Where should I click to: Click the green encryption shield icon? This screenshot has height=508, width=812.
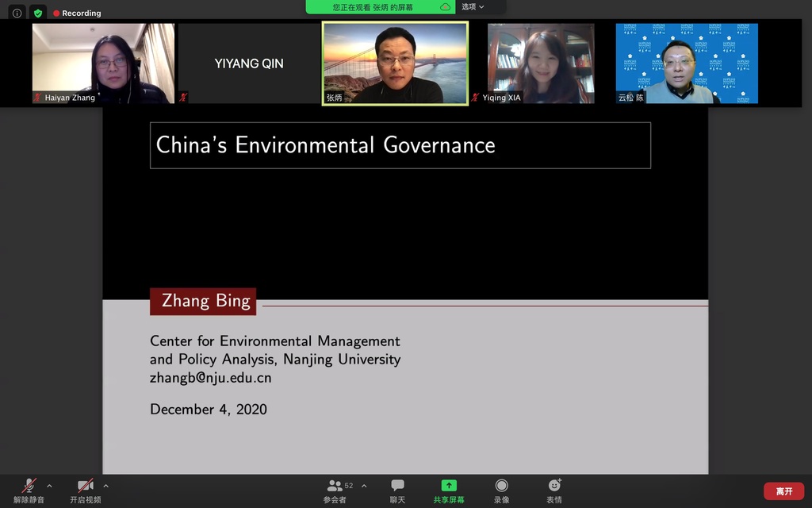click(x=38, y=13)
